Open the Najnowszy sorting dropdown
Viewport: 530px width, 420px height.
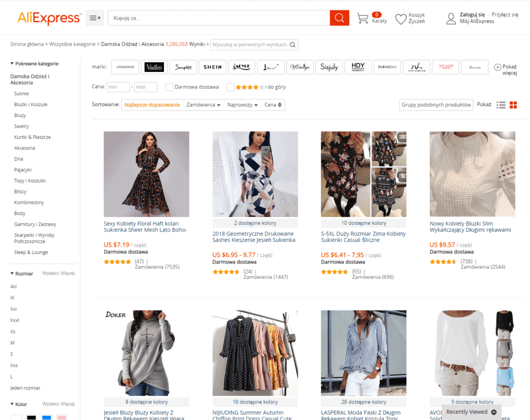[242, 105]
